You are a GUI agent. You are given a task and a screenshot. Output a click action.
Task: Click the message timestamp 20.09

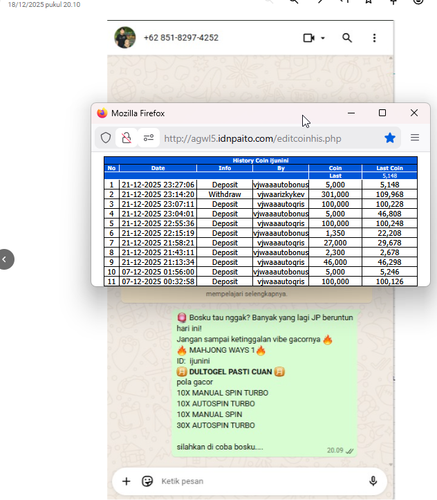pos(335,450)
